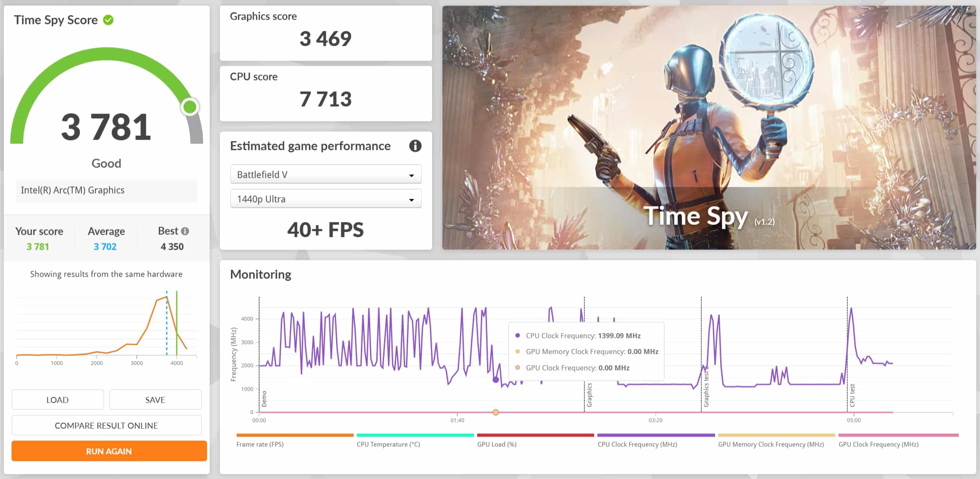Open the Battlefield V game dropdown

pyautogui.click(x=325, y=175)
